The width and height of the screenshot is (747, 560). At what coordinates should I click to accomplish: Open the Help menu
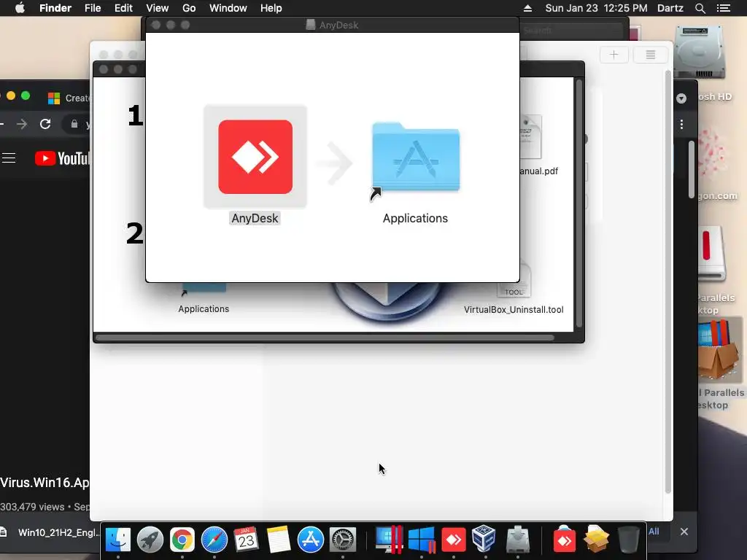point(271,8)
